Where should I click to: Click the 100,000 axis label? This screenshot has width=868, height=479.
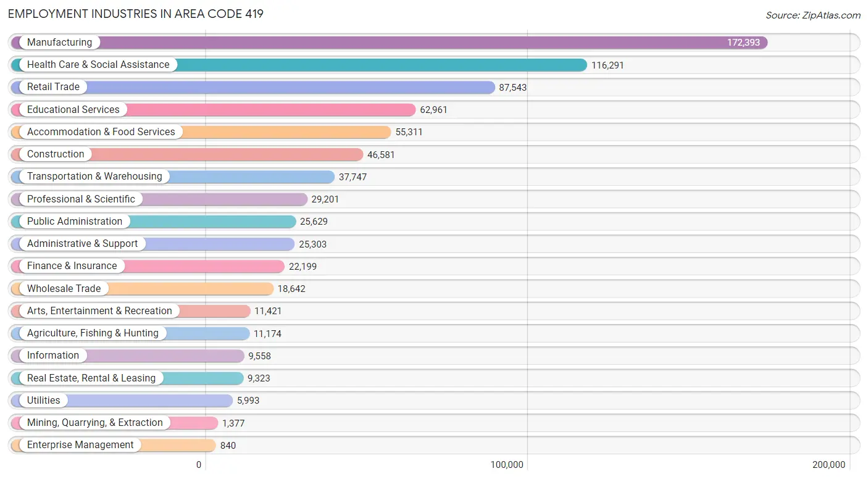pos(507,465)
